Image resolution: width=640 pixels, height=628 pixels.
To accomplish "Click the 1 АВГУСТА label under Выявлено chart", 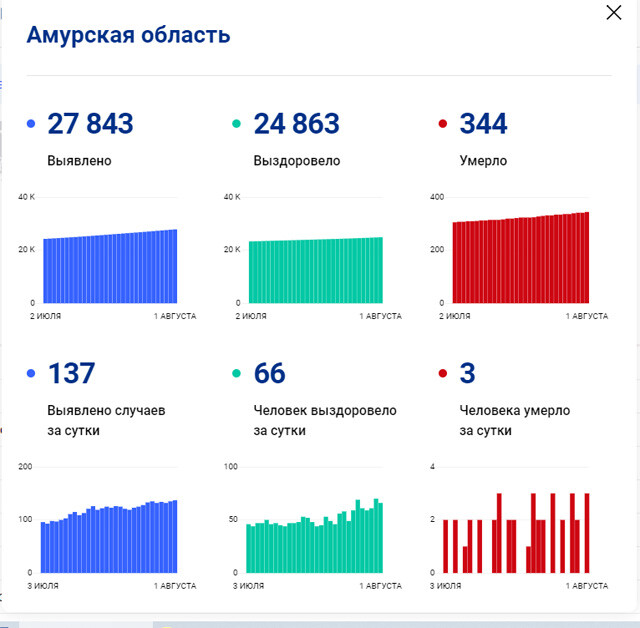I will [x=175, y=316].
